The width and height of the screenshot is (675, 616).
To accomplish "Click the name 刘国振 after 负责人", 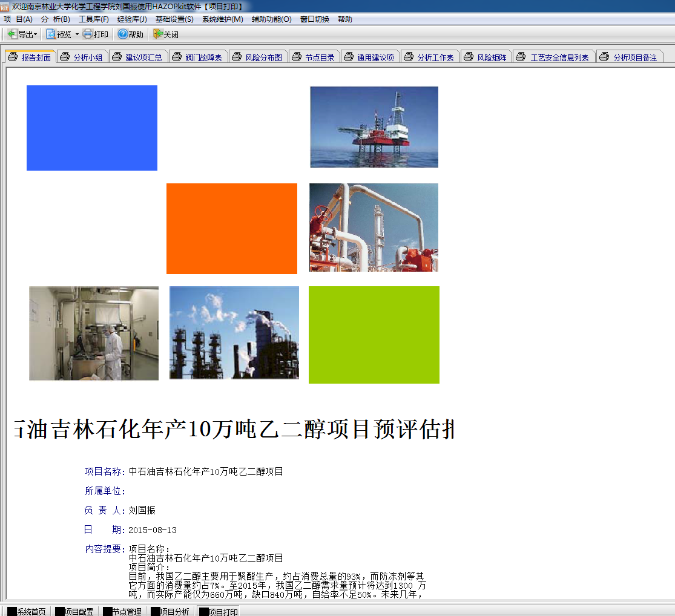I will click(x=142, y=511).
